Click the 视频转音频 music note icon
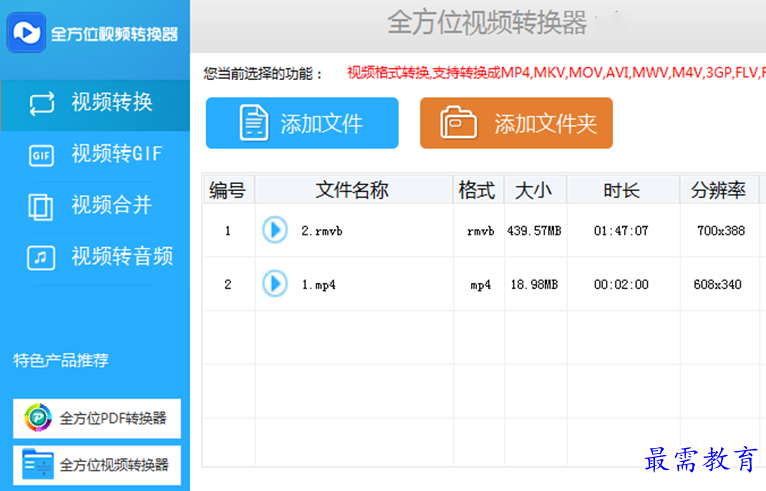This screenshot has width=766, height=491. tap(41, 257)
